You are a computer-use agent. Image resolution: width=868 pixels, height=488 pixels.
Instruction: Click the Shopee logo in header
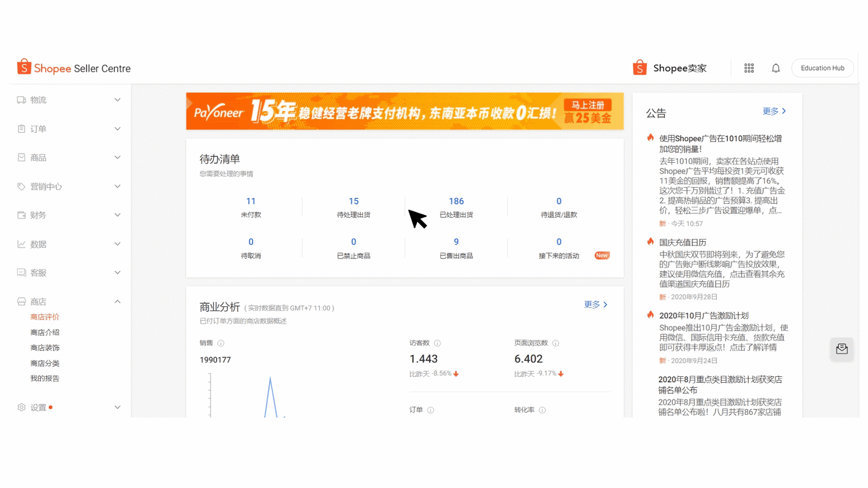pos(74,68)
